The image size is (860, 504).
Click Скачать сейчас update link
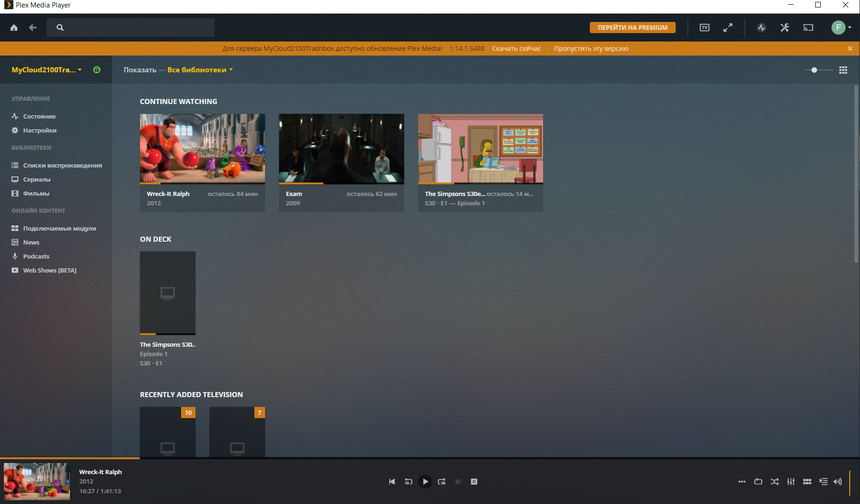(x=517, y=49)
